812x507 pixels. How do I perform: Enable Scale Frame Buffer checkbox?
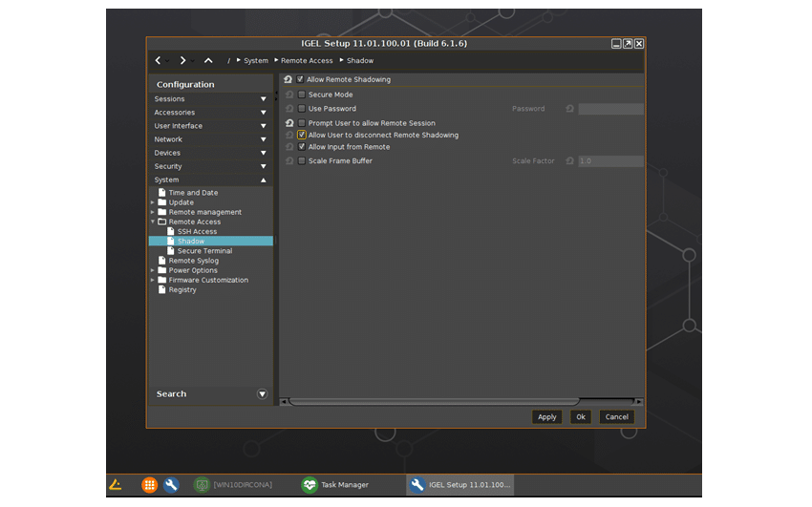click(x=302, y=161)
